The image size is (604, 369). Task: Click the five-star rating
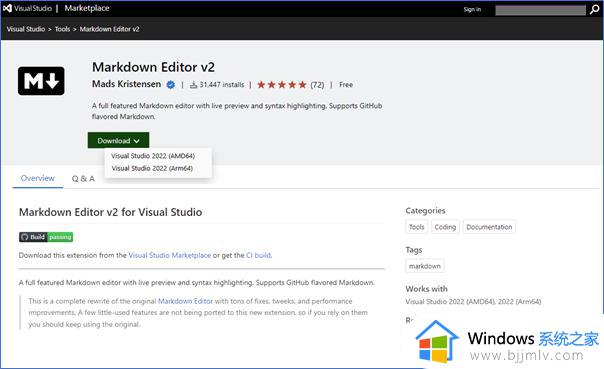point(282,85)
